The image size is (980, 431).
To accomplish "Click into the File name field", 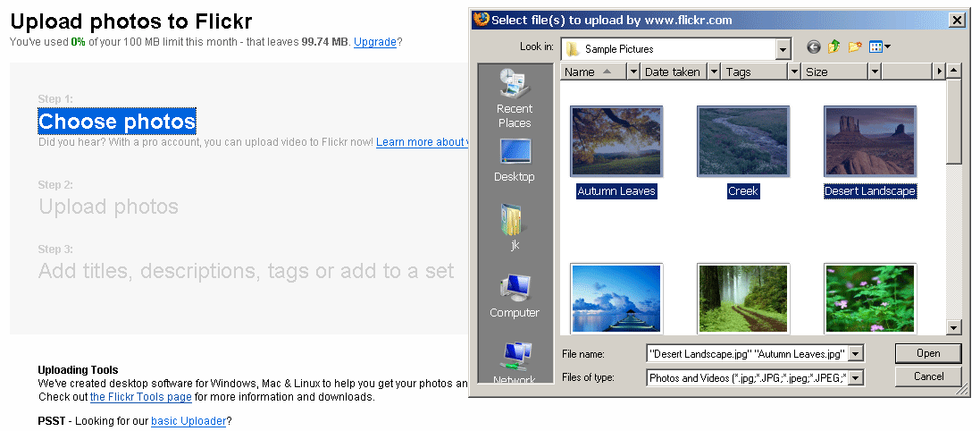I will (x=748, y=354).
